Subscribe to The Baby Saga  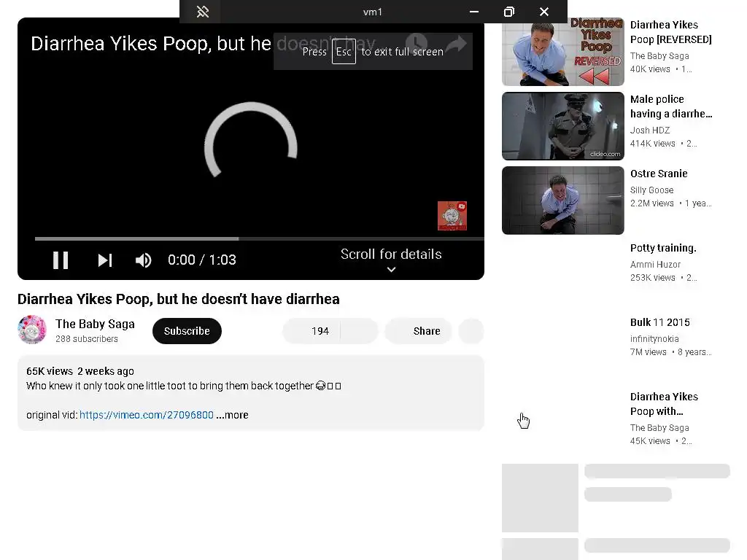tap(187, 331)
